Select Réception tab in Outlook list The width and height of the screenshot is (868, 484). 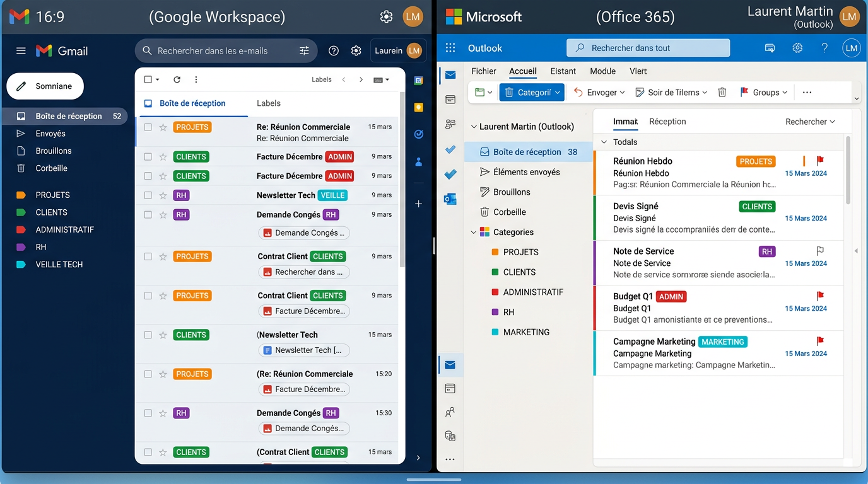[x=667, y=122]
